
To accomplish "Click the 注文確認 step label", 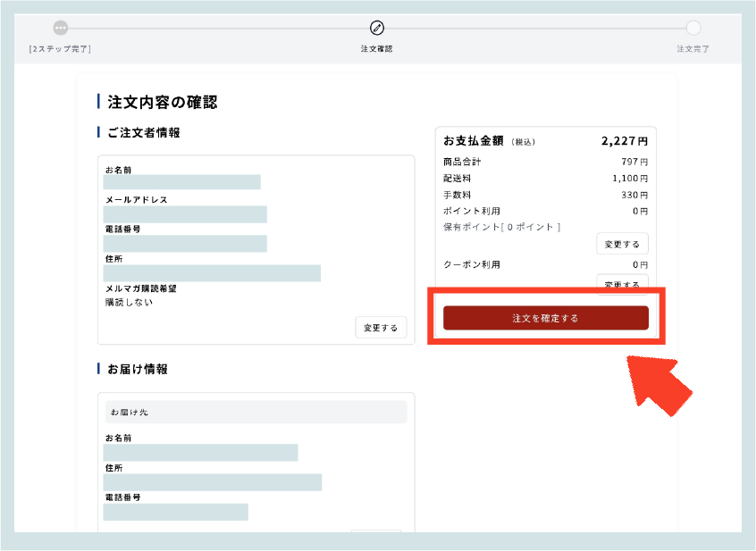I will click(x=376, y=48).
